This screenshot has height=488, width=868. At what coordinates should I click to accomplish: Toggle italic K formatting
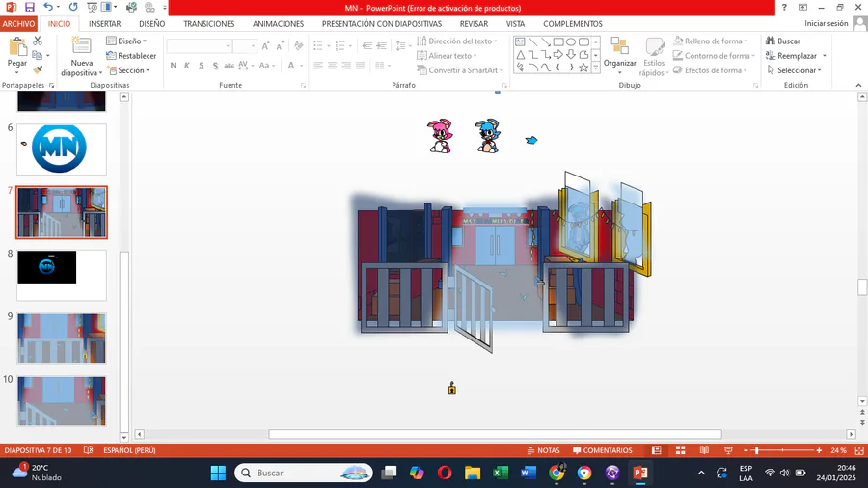click(187, 66)
